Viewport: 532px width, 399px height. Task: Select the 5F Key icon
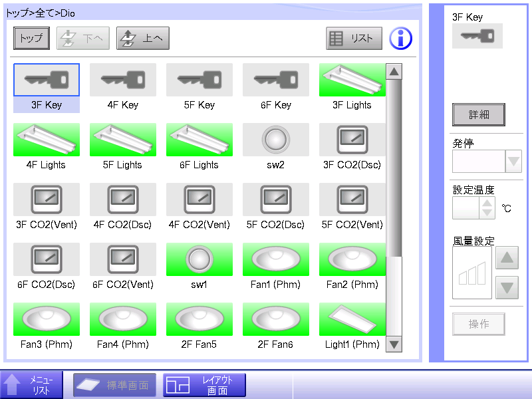click(x=199, y=80)
